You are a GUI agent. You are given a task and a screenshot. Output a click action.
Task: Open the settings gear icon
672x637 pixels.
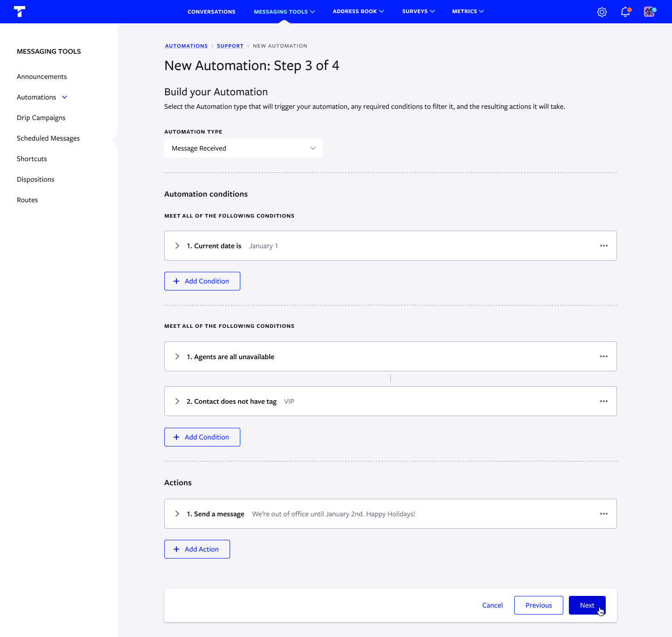click(602, 12)
